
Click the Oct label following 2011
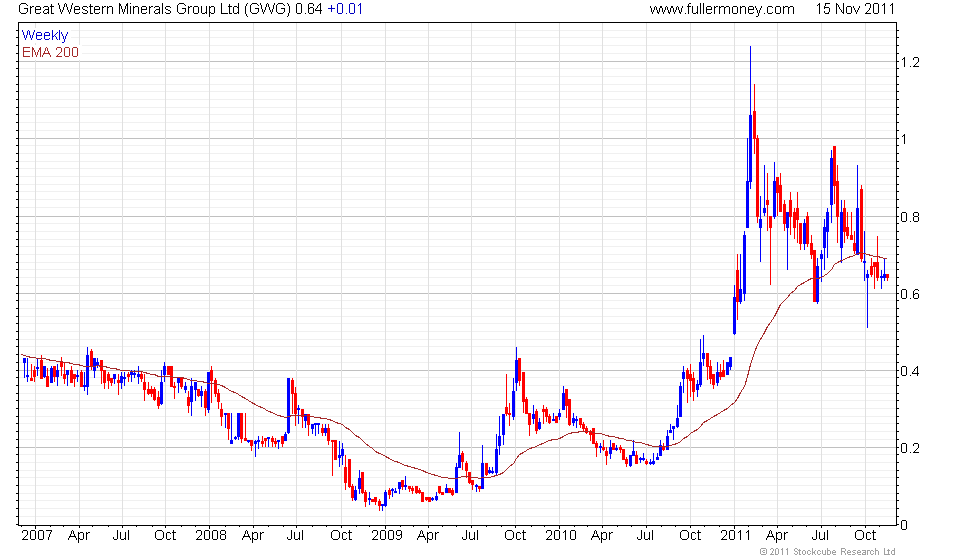point(865,536)
